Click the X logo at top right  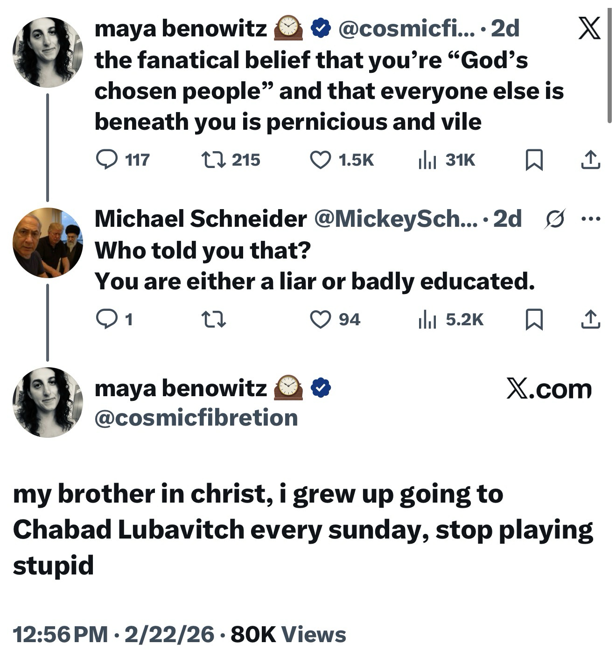tap(589, 29)
